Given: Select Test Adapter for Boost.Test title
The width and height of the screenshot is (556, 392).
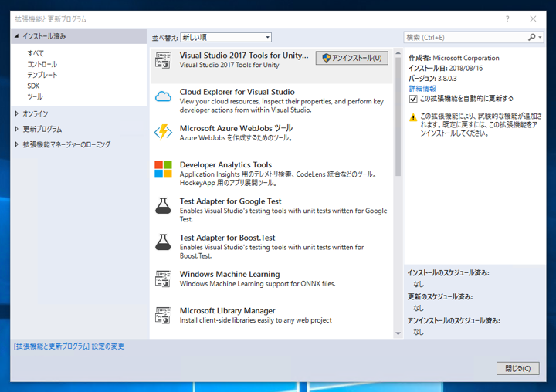Looking at the screenshot, I should [x=227, y=238].
